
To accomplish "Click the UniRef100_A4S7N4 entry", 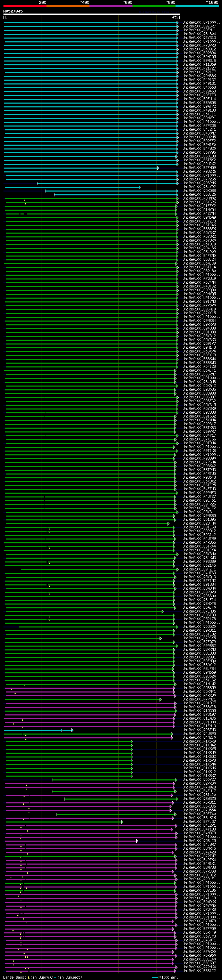I will (199, 214).
